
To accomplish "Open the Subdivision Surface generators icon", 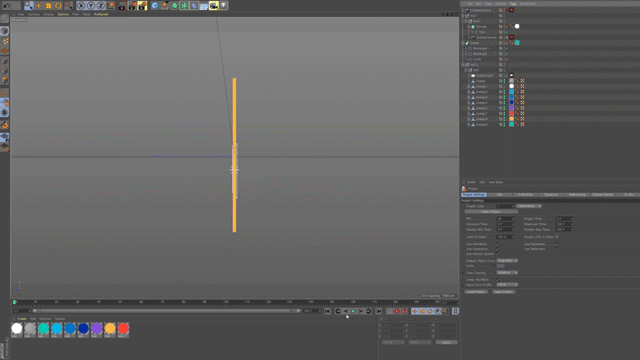I will [x=174, y=6].
